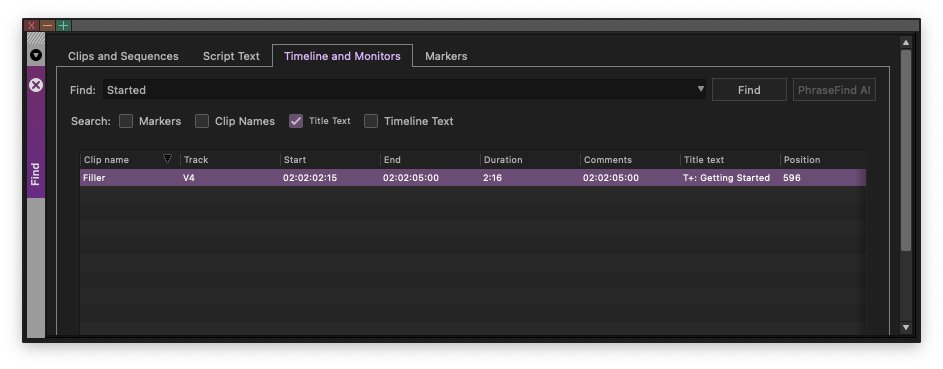Enable the Markers search checkbox
943x369 pixels.
126,121
